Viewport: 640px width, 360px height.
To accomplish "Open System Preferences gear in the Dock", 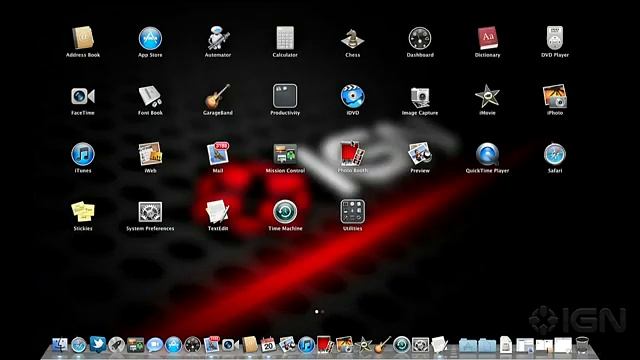I will point(420,345).
